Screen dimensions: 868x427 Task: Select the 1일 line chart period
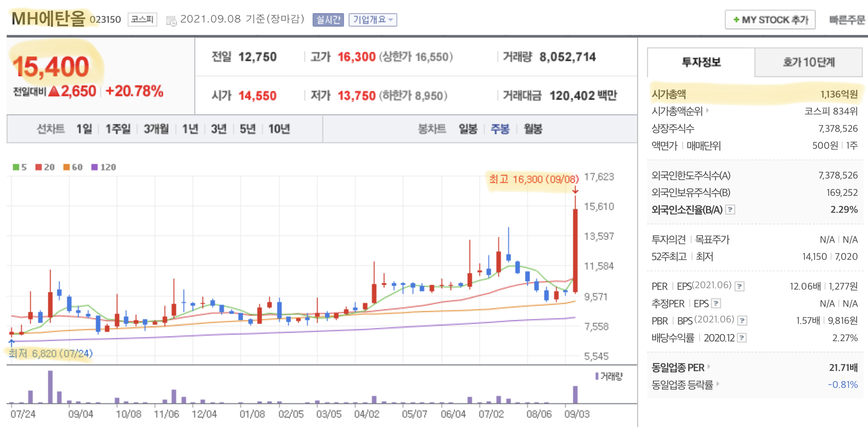[84, 129]
